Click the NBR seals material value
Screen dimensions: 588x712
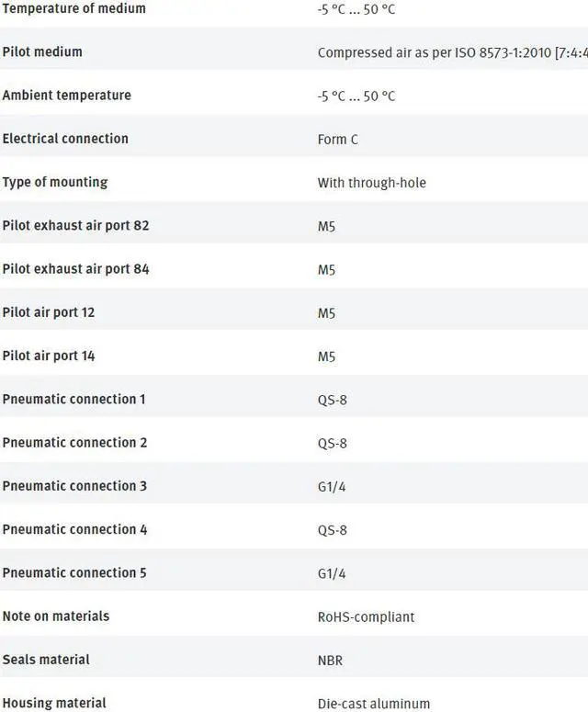click(x=331, y=661)
